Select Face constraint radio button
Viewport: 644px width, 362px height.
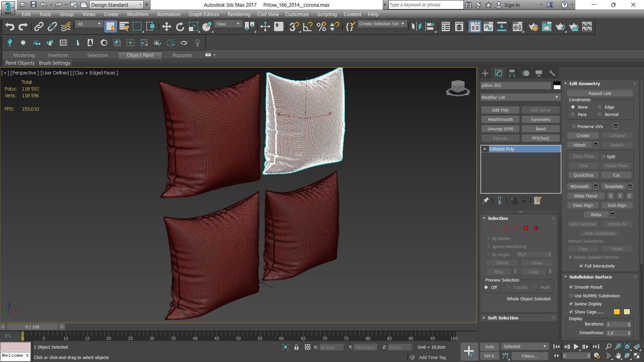coord(573,115)
